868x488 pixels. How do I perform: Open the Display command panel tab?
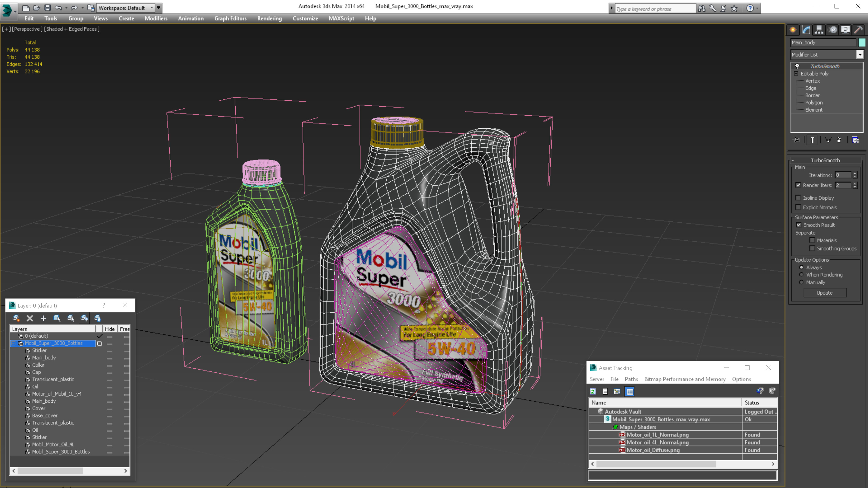(845, 30)
